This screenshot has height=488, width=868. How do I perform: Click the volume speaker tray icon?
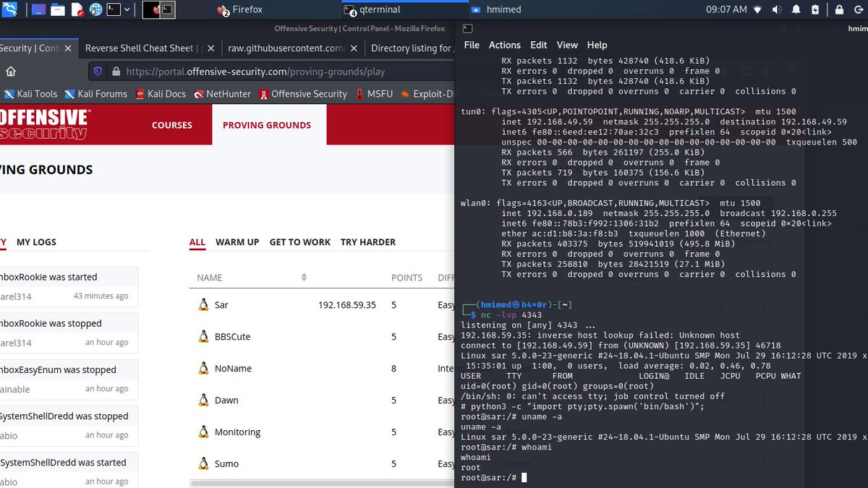click(x=777, y=9)
